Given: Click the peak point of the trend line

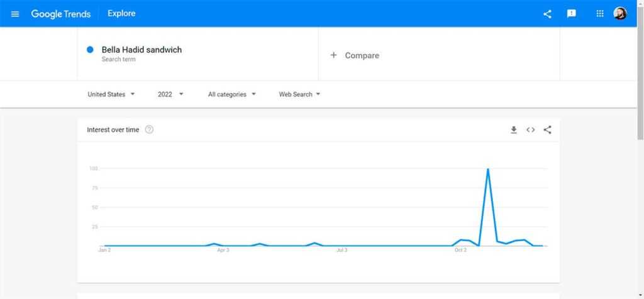Looking at the screenshot, I should 487,169.
